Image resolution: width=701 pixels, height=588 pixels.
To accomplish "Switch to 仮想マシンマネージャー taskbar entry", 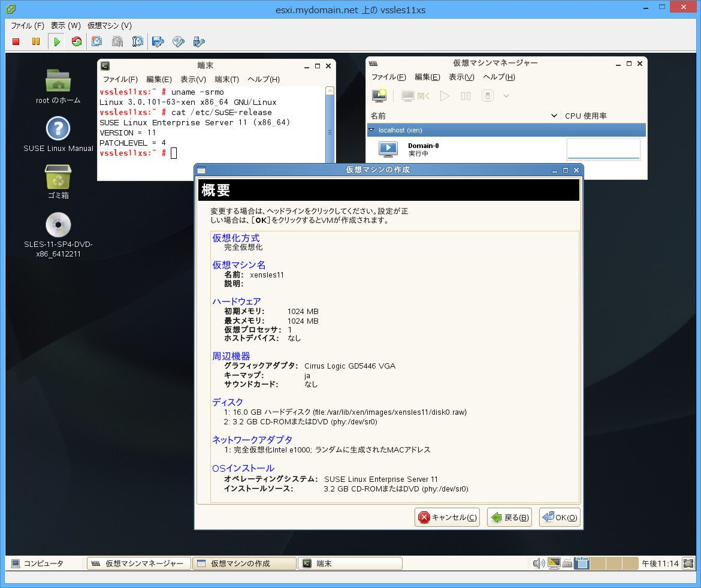I will (139, 563).
